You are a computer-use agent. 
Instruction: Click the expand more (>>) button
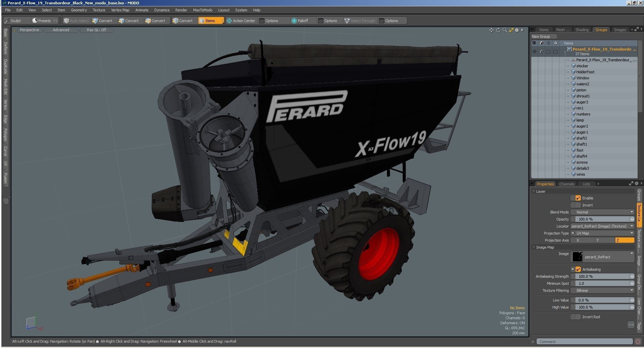point(631,325)
